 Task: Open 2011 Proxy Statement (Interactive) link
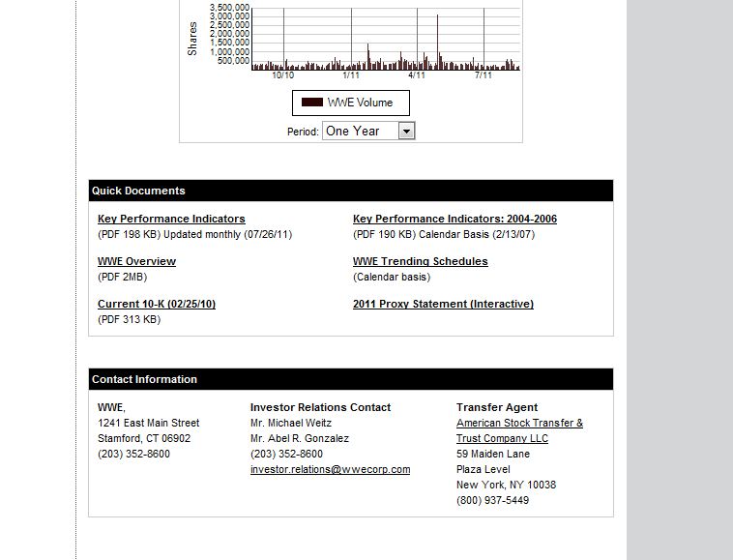click(x=443, y=304)
